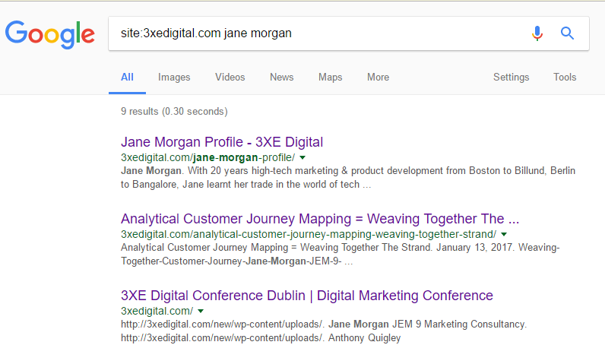Open search Tools options
The image size is (605, 364).
click(x=565, y=77)
